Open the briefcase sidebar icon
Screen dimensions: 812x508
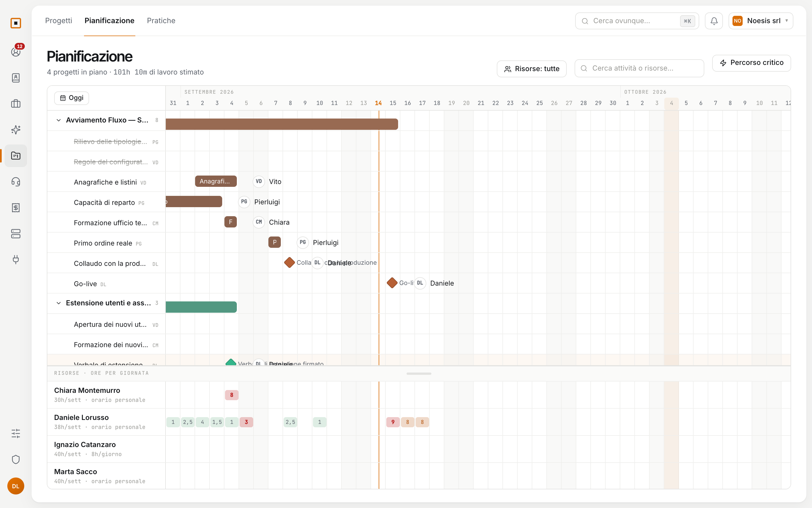[x=16, y=104]
